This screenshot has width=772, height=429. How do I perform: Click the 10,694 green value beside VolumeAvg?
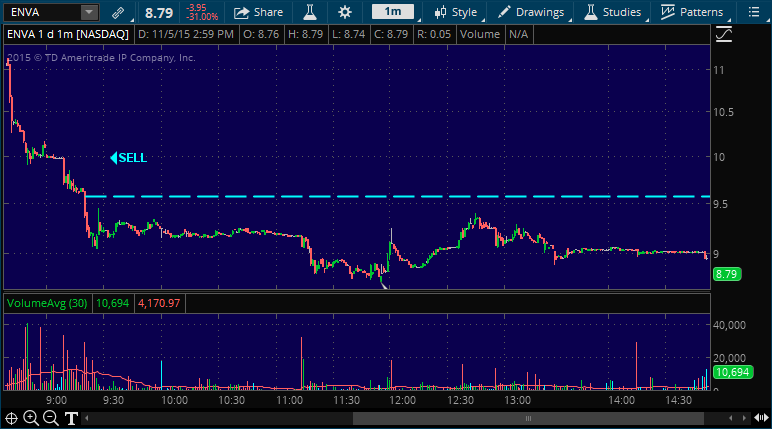[x=112, y=303]
